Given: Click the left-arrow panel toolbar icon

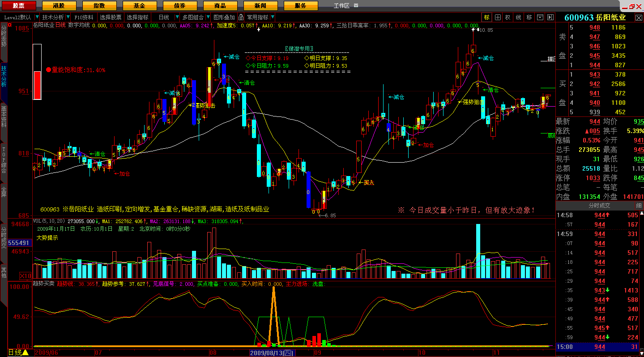Looking at the screenshot, I should 540,17.
